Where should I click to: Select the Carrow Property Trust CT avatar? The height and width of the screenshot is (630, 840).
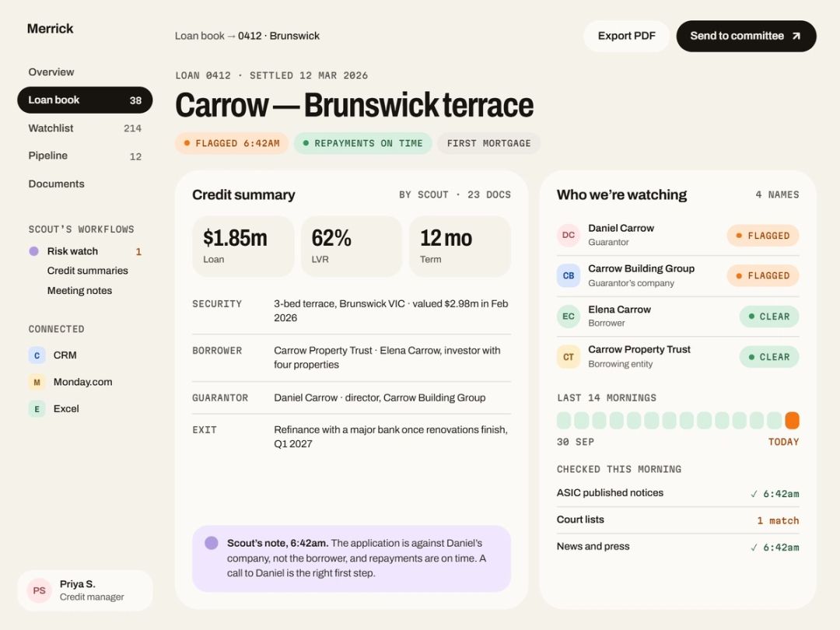[569, 357]
